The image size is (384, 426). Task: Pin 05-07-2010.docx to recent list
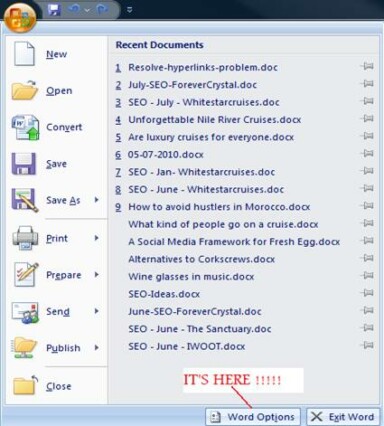tap(367, 153)
